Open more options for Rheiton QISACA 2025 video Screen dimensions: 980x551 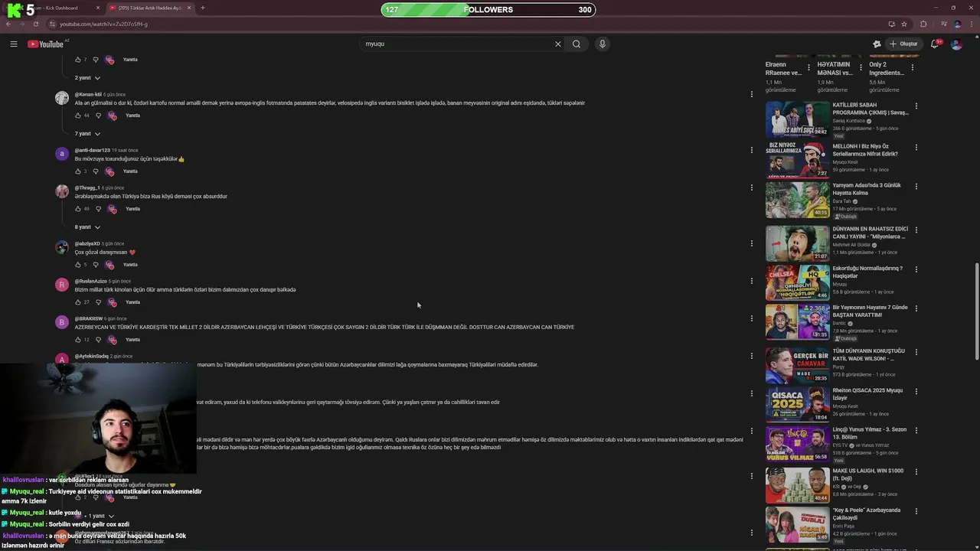(x=916, y=391)
